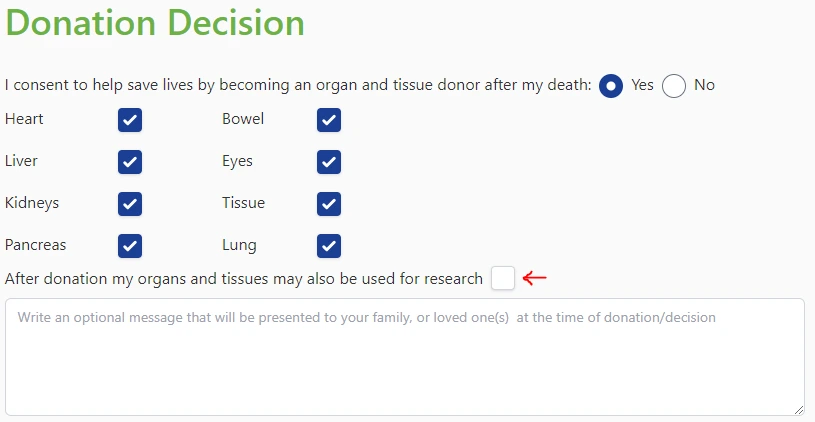
Task: Click the red arrow beside research checkbox
Action: click(535, 278)
